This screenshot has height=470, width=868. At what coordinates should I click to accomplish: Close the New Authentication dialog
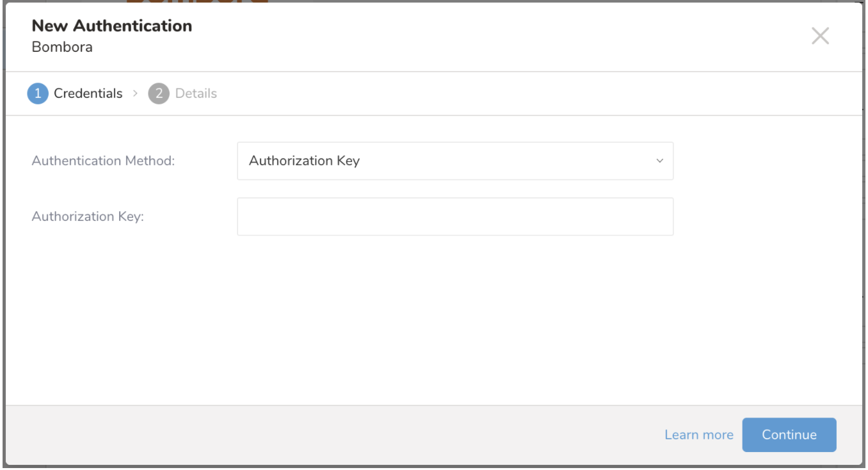820,36
